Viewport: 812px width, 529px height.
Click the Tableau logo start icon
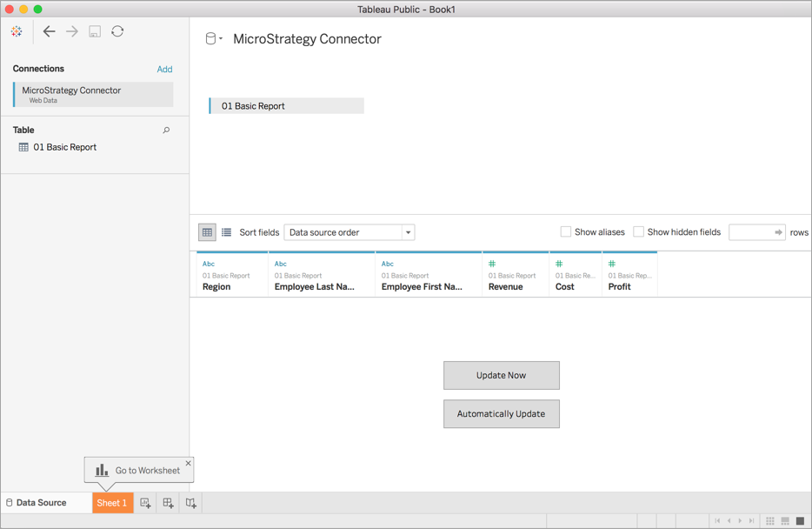tap(17, 31)
